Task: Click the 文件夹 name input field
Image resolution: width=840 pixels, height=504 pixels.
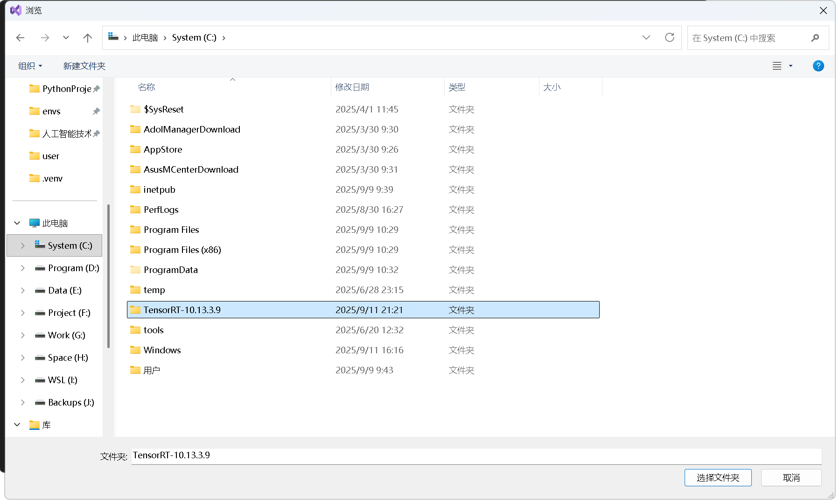Action: (x=476, y=456)
